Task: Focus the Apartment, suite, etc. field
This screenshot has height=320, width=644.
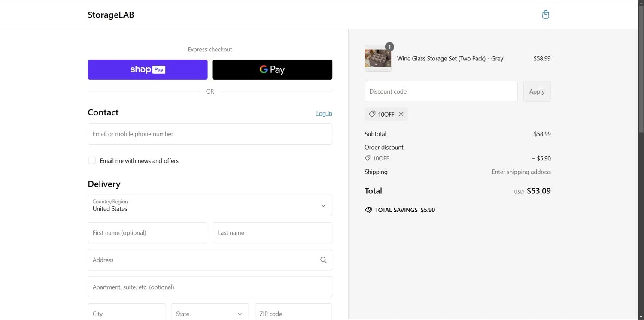Action: 210,287
